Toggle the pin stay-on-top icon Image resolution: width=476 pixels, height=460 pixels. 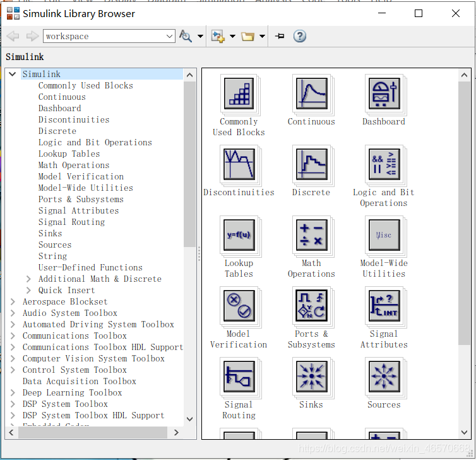[x=280, y=36]
